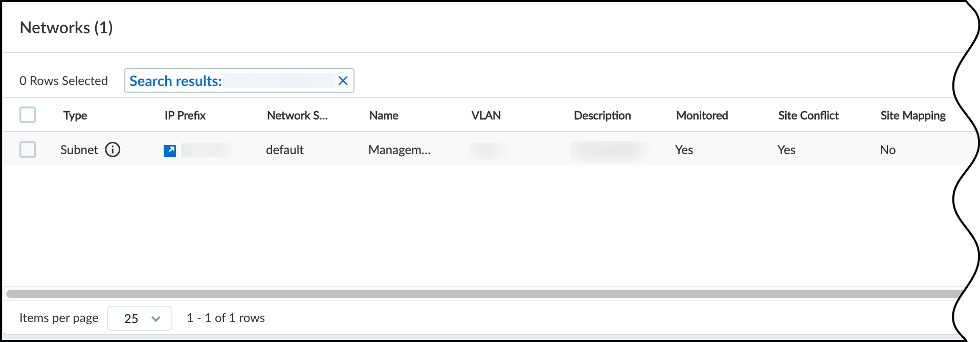Sort by Site Mapping column
This screenshot has width=980, height=342.
(912, 116)
